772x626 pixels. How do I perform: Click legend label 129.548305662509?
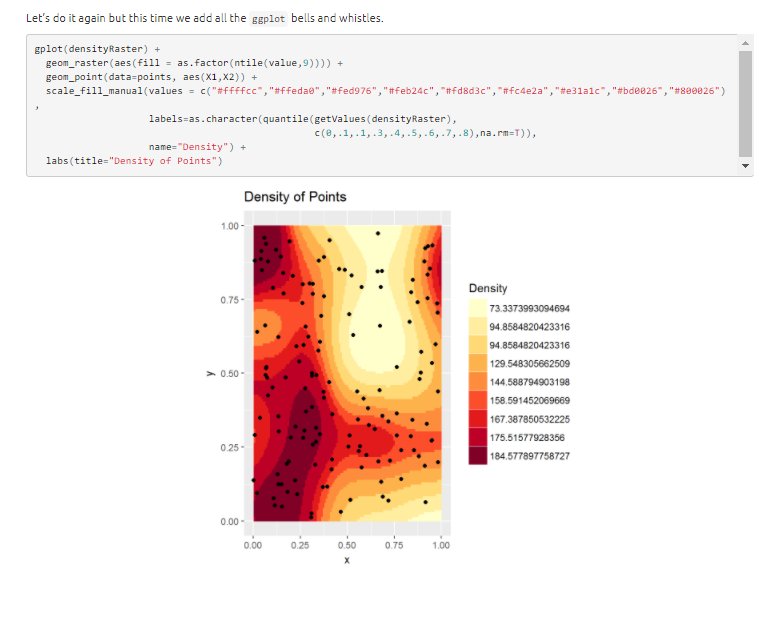pos(529,363)
